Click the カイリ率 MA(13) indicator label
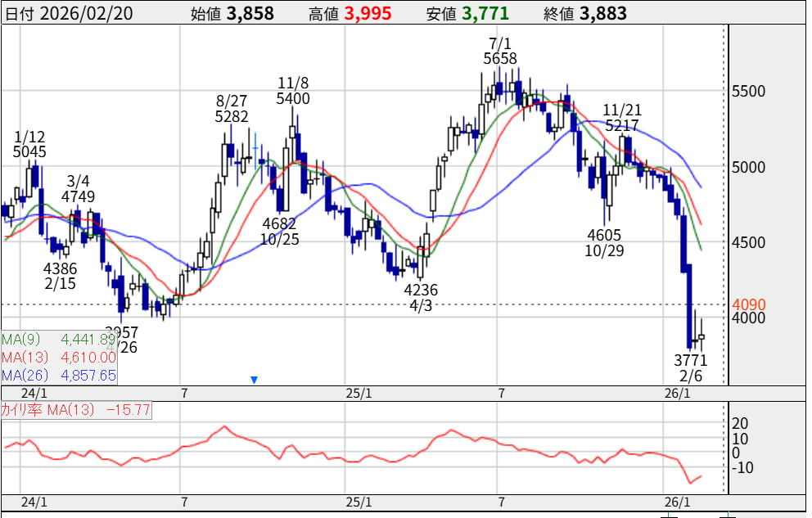Viewport: 812px width, 518px height. click(x=75, y=409)
